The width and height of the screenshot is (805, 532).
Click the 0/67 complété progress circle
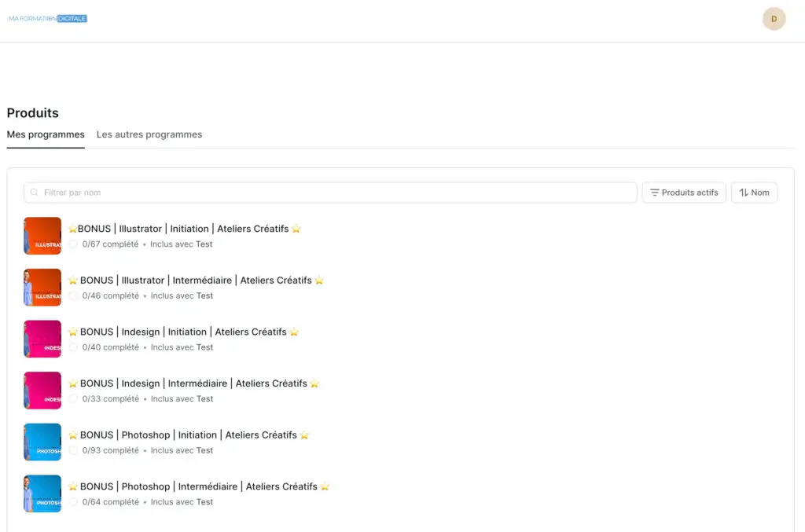pos(73,244)
